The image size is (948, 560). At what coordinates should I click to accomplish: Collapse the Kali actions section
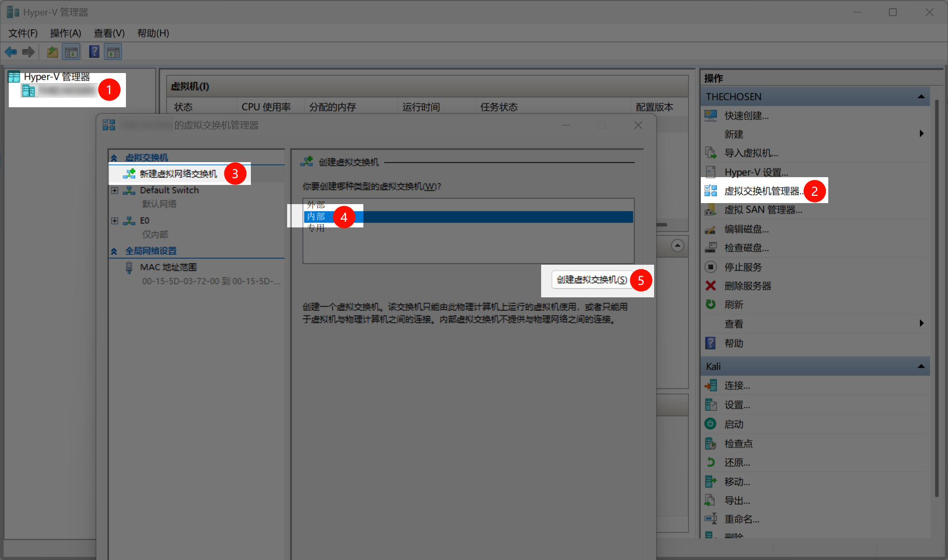[x=921, y=366]
